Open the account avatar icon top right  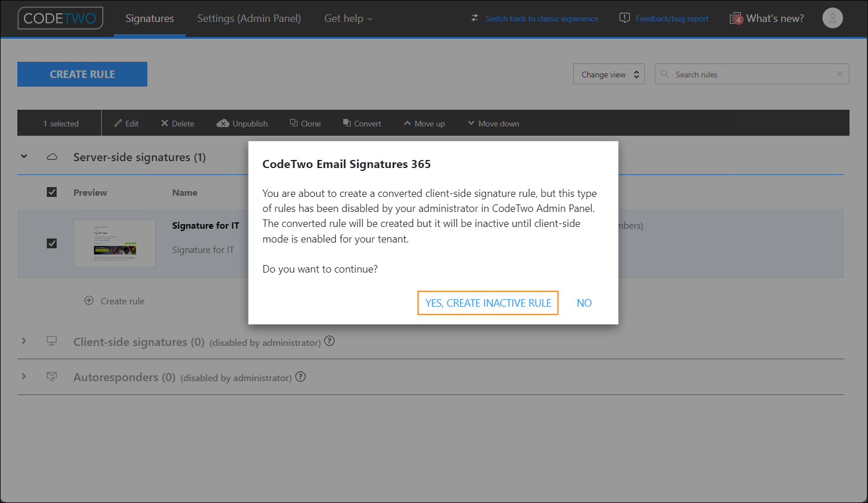pyautogui.click(x=833, y=18)
